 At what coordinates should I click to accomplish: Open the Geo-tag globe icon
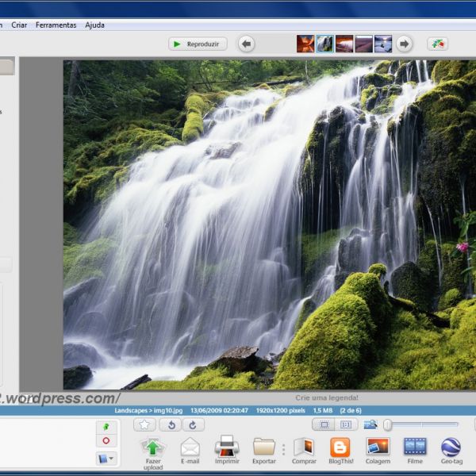tap(451, 447)
